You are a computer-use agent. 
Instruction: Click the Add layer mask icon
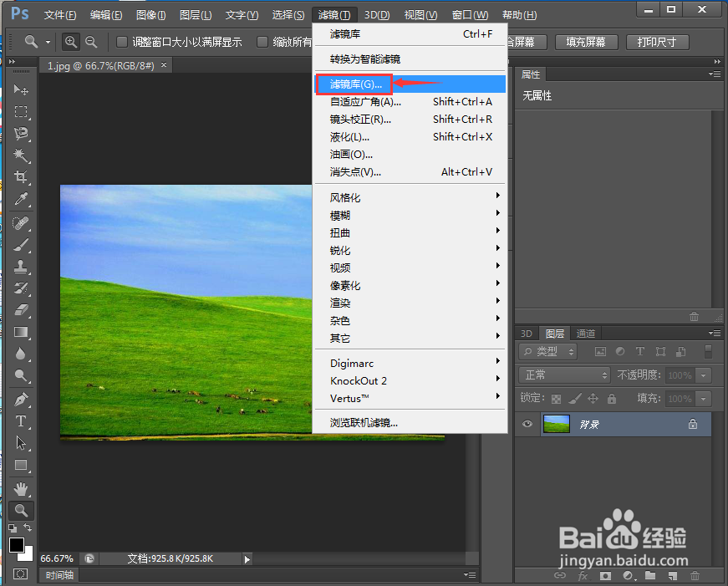tap(605, 575)
